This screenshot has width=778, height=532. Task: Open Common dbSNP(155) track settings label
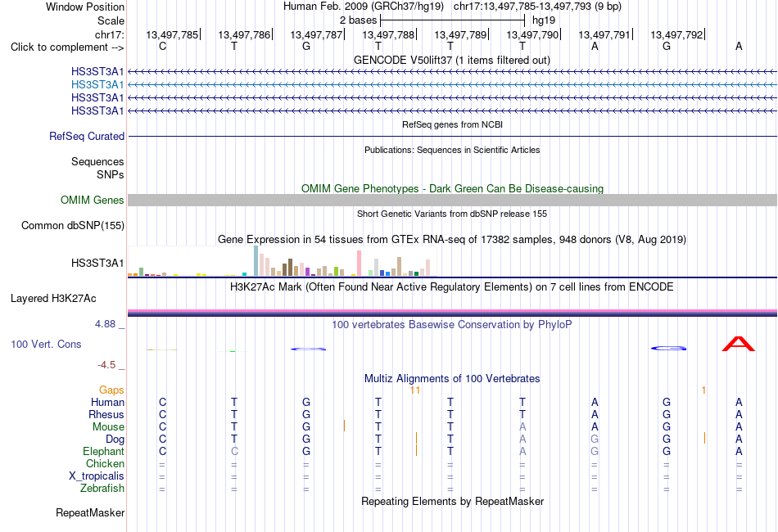[72, 226]
